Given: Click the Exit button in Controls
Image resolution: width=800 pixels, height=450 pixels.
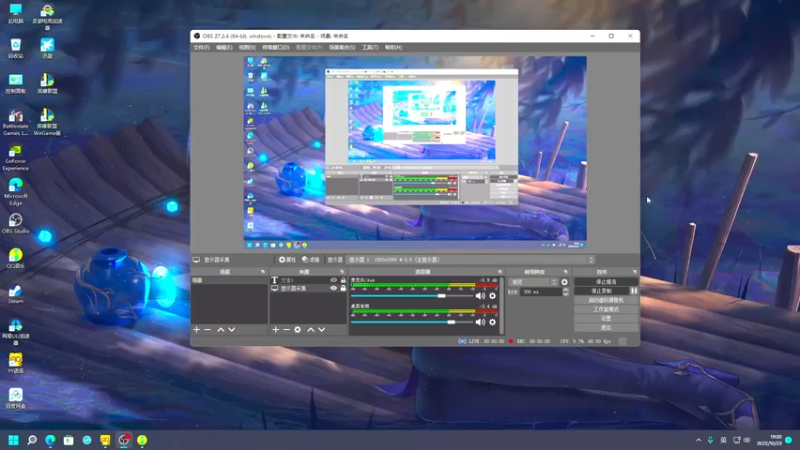Looking at the screenshot, I should pyautogui.click(x=606, y=328).
